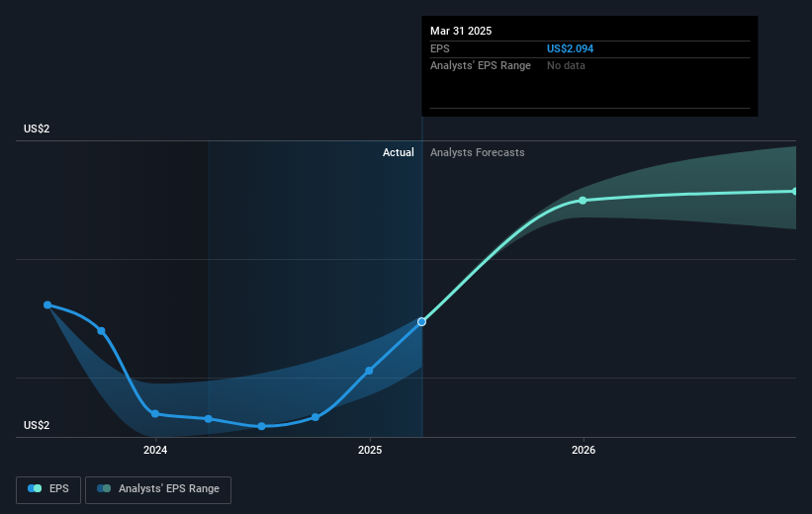This screenshot has height=514, width=812.
Task: Click the 2025 x-axis label
Action: click(370, 450)
